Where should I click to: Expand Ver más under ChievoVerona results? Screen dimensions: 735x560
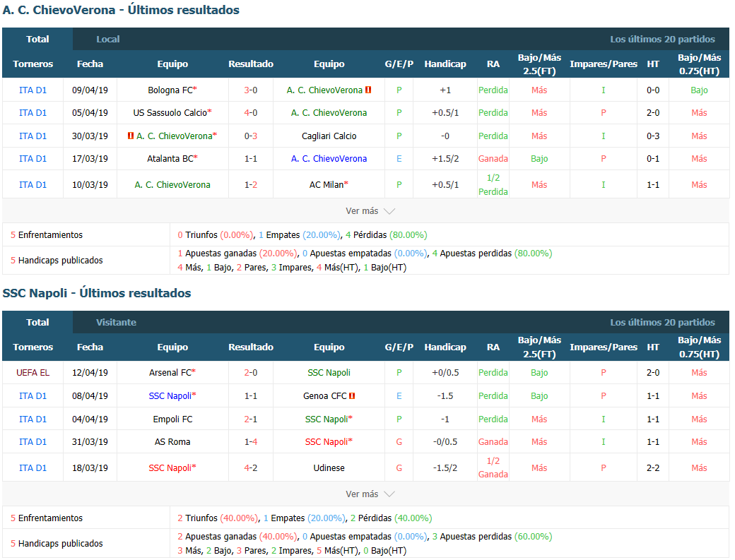[370, 210]
